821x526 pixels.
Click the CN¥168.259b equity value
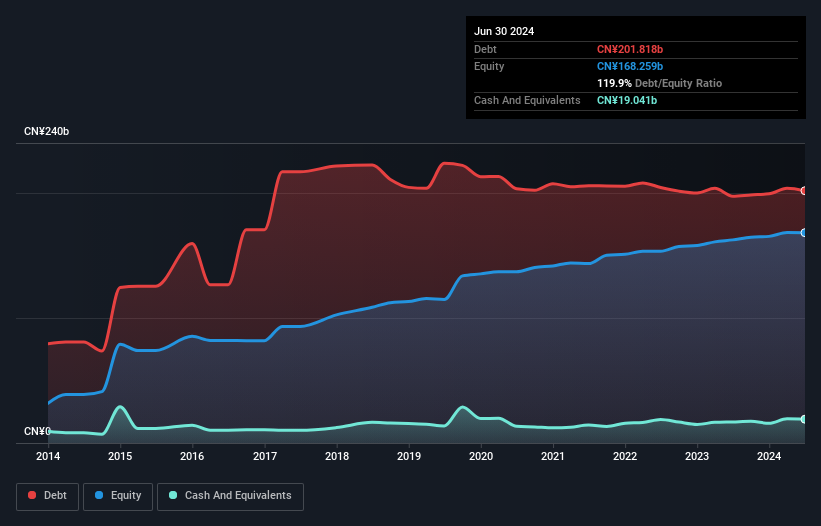coord(630,66)
